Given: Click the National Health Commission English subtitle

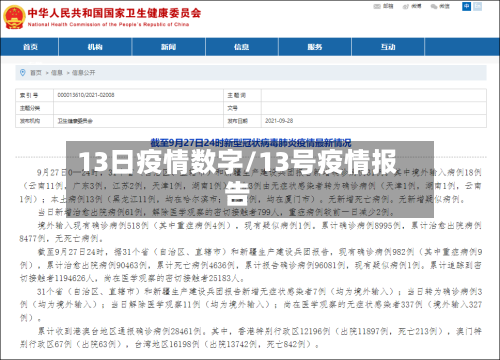Looking at the screenshot, I should click(x=108, y=24).
